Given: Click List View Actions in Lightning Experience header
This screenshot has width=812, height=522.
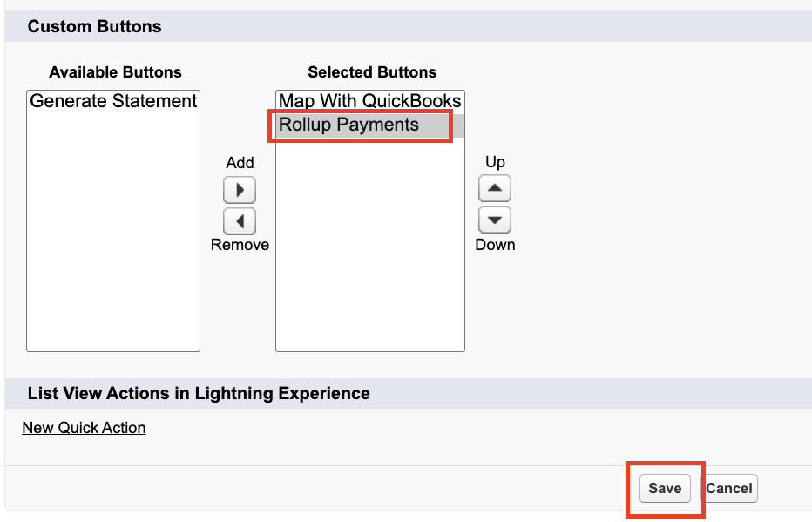Looking at the screenshot, I should (x=199, y=394).
